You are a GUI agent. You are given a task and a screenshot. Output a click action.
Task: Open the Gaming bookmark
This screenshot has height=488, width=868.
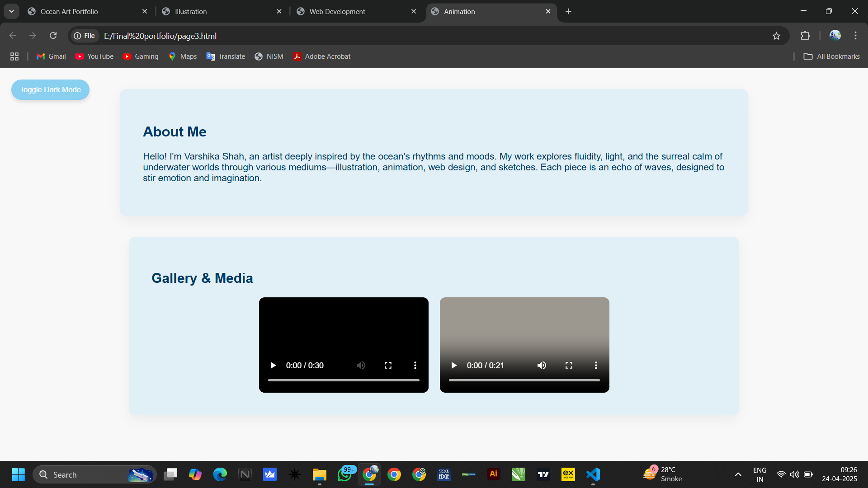pyautogui.click(x=141, y=56)
